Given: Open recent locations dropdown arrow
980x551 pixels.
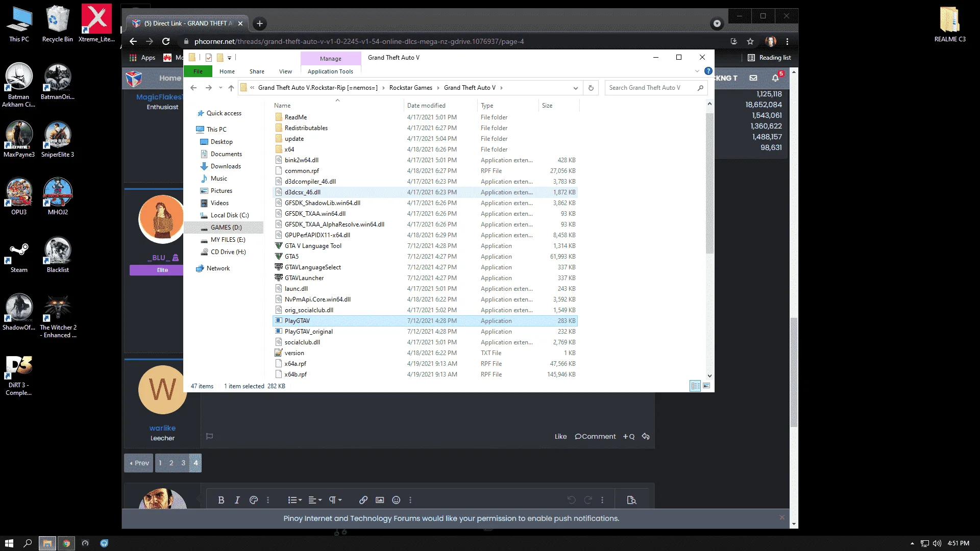Looking at the screenshot, I should pos(220,88).
